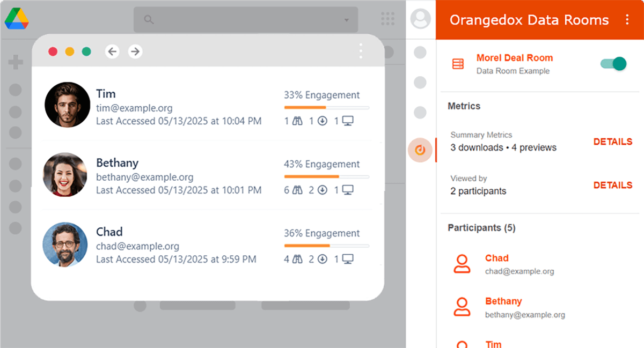Click the "33% Engagement" label
644x348 pixels.
tap(322, 95)
